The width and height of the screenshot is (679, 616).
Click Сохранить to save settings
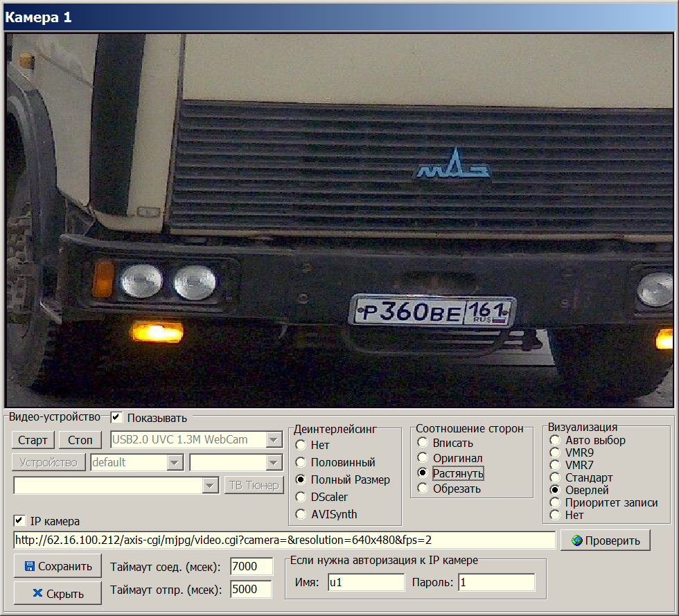click(58, 565)
